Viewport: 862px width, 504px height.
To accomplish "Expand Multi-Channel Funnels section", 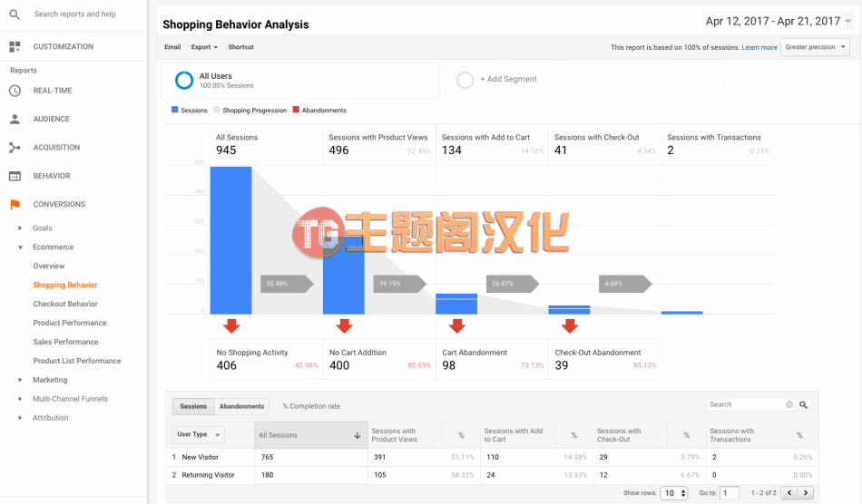I will tap(20, 399).
